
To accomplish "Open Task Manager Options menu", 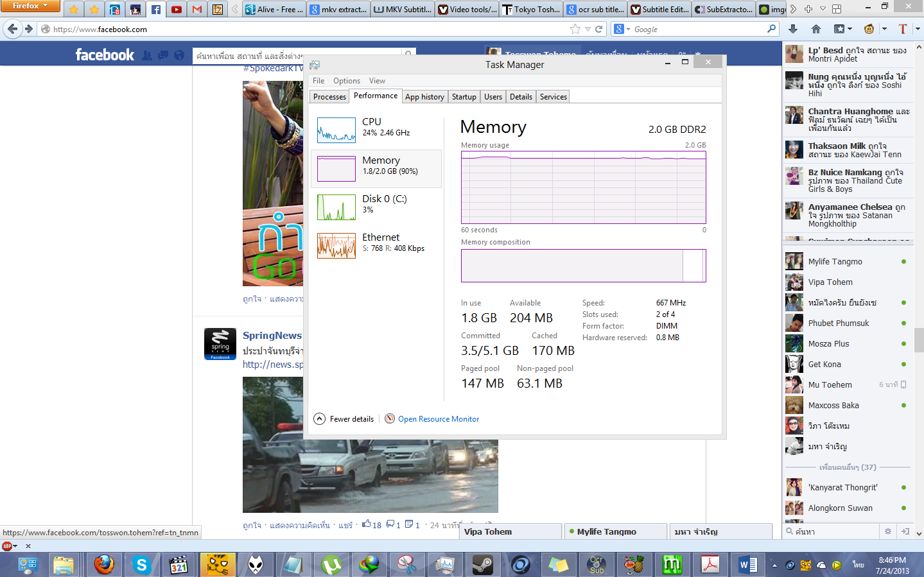I will tap(347, 81).
